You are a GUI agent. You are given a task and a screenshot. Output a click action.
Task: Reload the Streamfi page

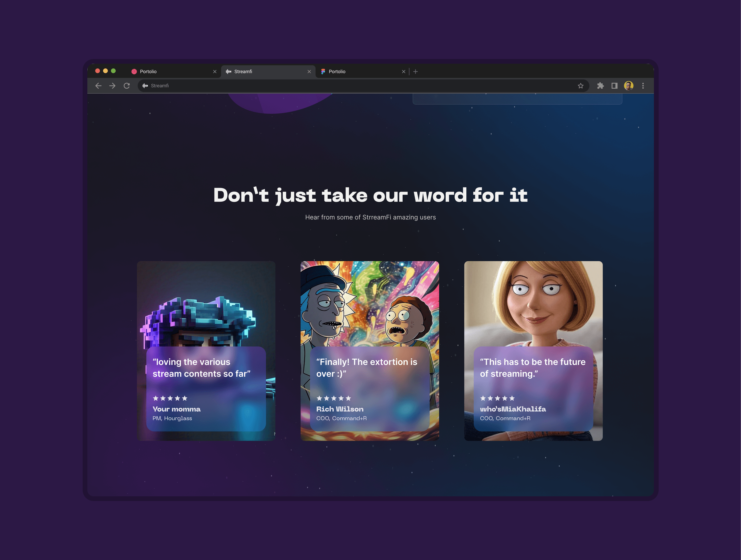(x=127, y=86)
